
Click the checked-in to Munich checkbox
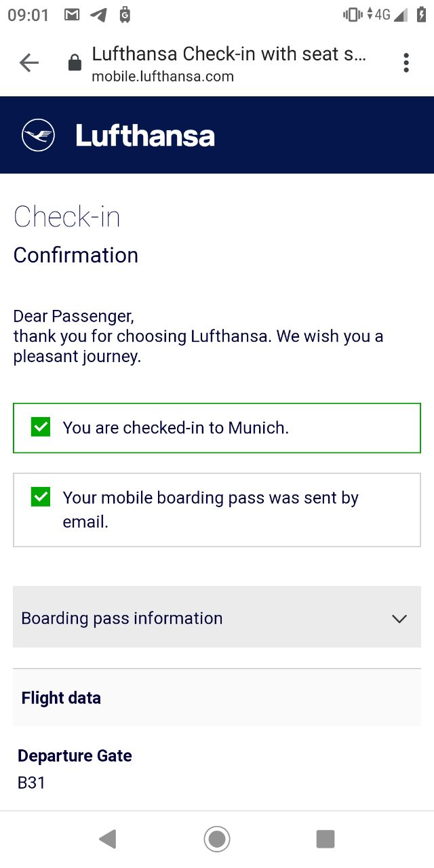41,427
